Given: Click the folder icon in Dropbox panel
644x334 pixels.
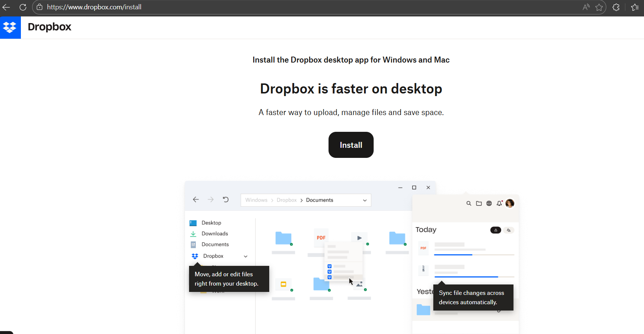Looking at the screenshot, I should click(479, 203).
